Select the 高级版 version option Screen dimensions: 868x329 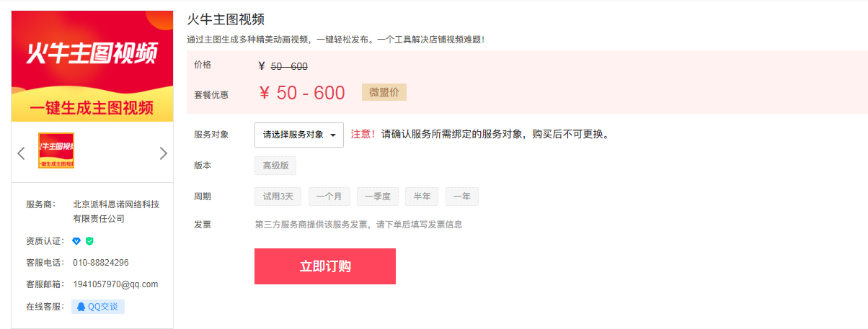[x=275, y=166]
